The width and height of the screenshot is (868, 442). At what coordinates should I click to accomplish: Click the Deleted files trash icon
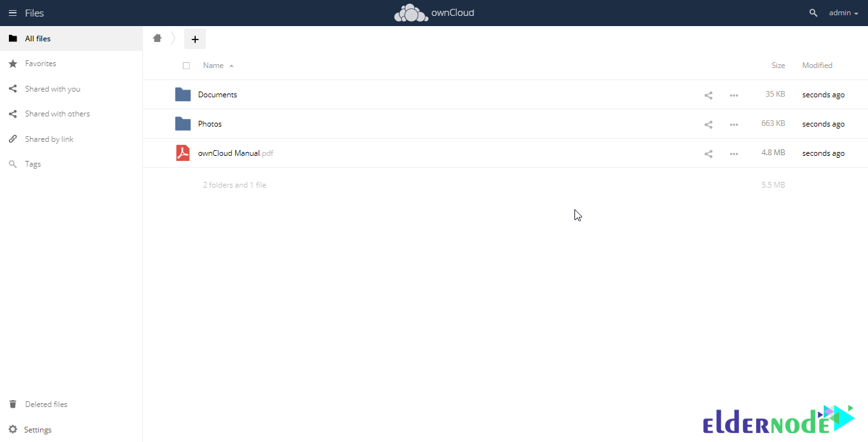(13, 404)
